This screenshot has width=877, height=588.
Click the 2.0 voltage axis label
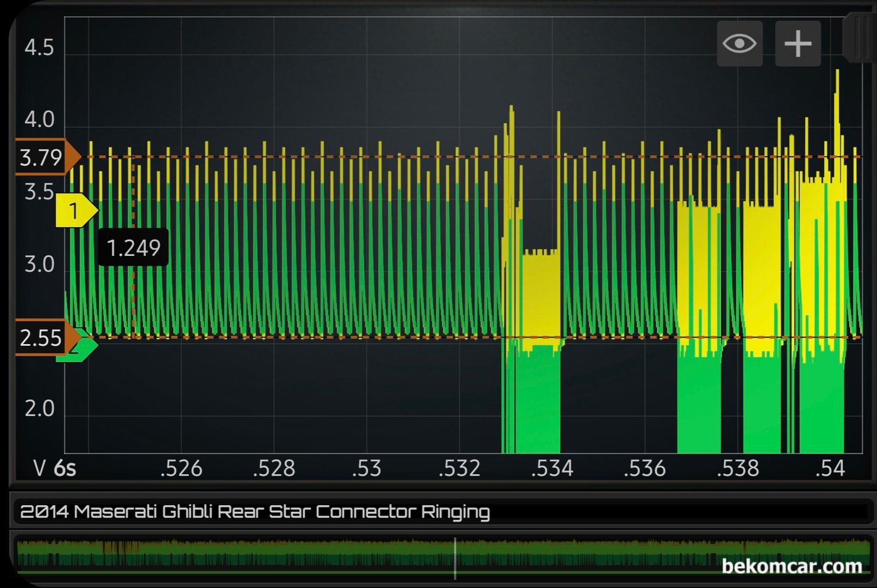(39, 409)
